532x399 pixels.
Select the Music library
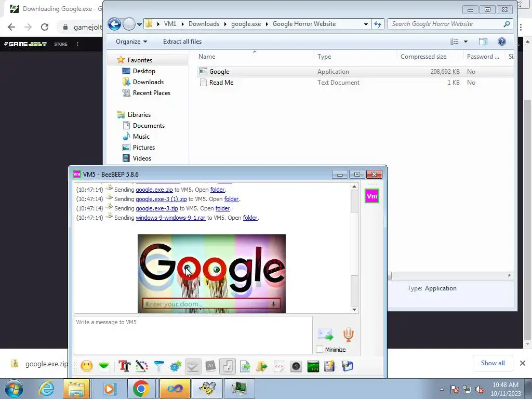pyautogui.click(x=141, y=137)
